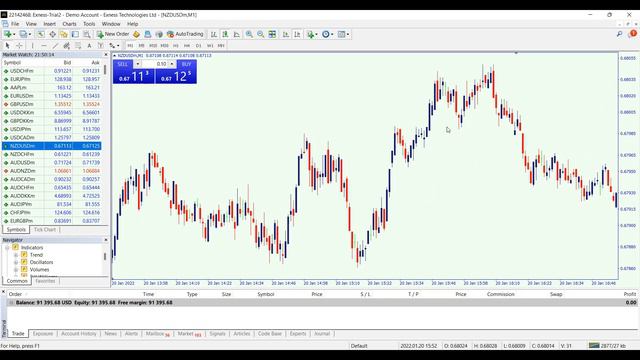Select the Equidistant Channel tool
This screenshot has width=640, height=360.
click(67, 46)
